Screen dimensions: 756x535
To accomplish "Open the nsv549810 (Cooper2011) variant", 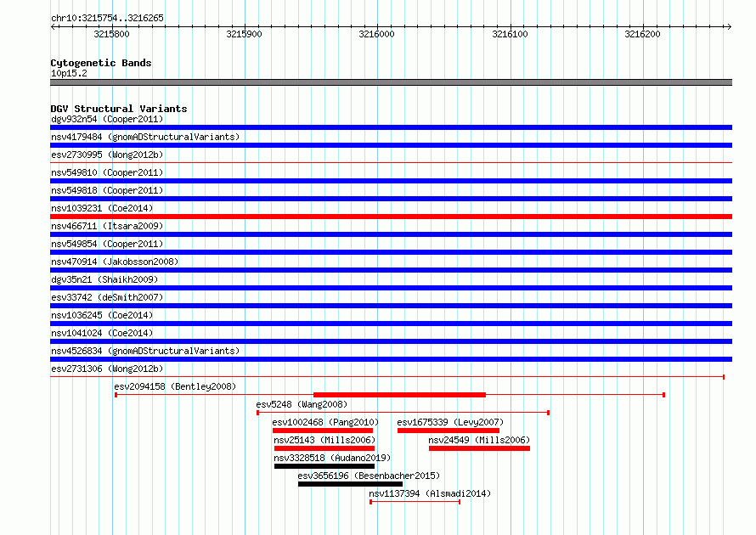I will coord(107,172).
